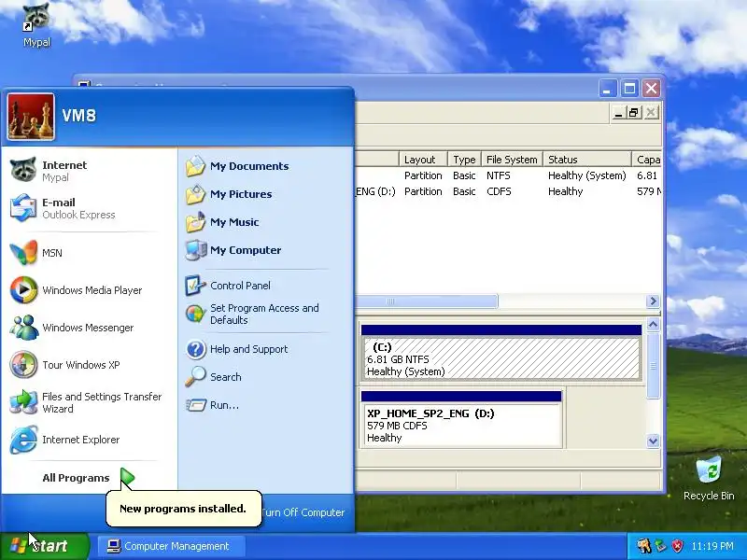
Task: Launch Windows Media Player icon
Action: [x=22, y=289]
